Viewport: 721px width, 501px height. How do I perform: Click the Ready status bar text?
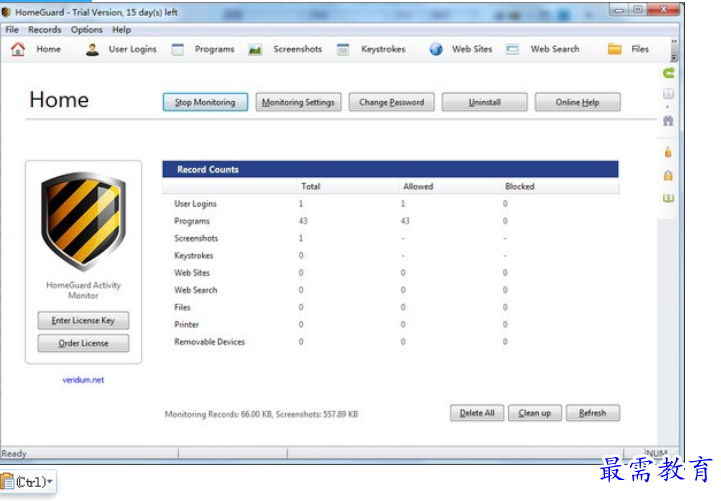14,454
